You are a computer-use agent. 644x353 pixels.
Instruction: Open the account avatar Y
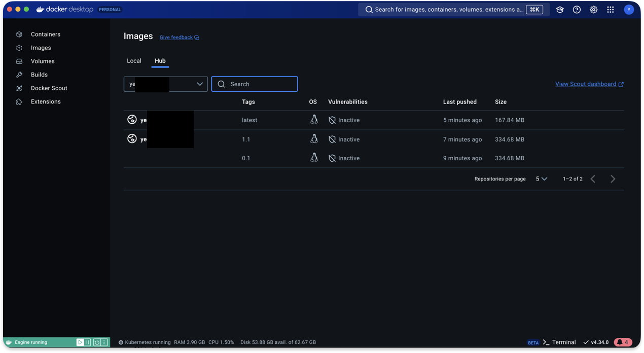point(629,10)
